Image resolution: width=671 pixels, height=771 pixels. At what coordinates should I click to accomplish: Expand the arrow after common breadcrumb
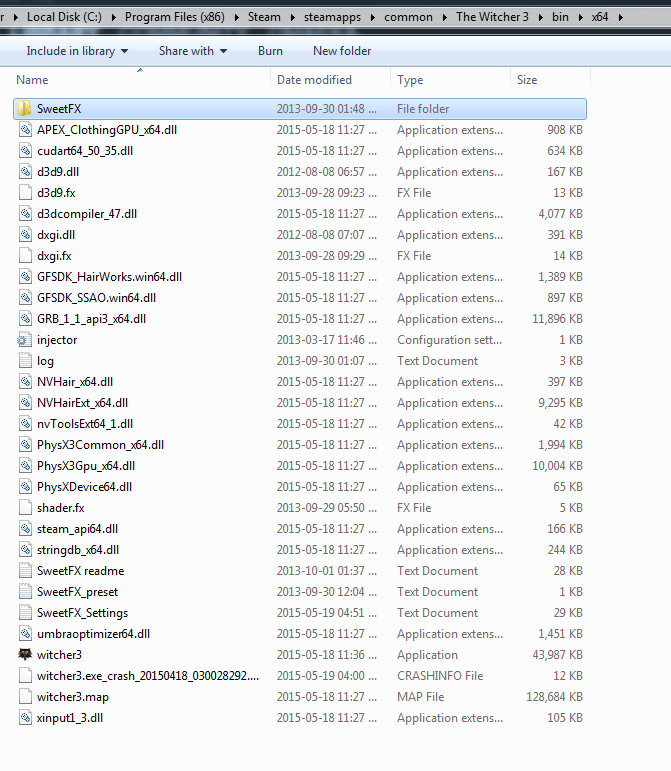(x=444, y=17)
